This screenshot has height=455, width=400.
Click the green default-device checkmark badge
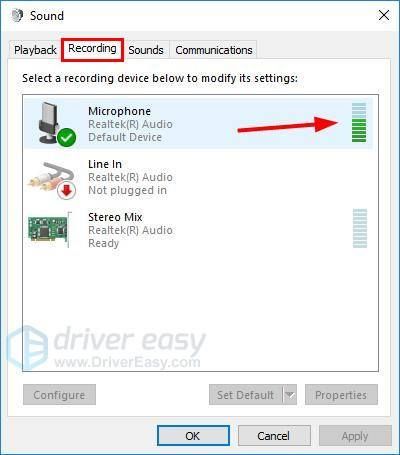coord(67,137)
